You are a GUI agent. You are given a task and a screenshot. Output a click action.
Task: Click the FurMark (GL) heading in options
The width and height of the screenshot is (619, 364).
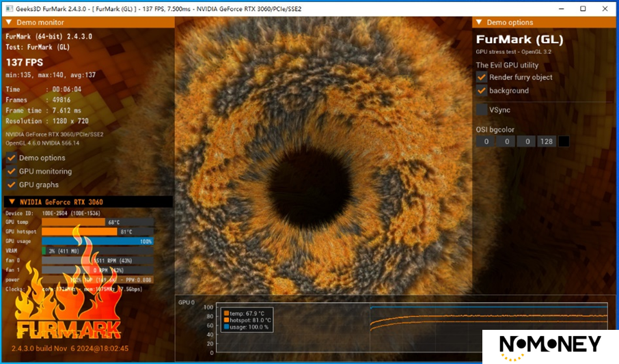point(519,40)
